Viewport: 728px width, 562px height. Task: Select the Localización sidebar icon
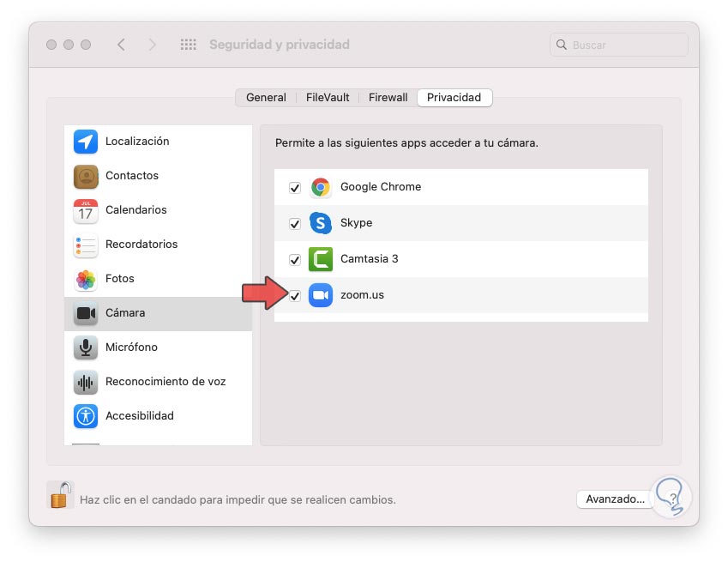(85, 141)
